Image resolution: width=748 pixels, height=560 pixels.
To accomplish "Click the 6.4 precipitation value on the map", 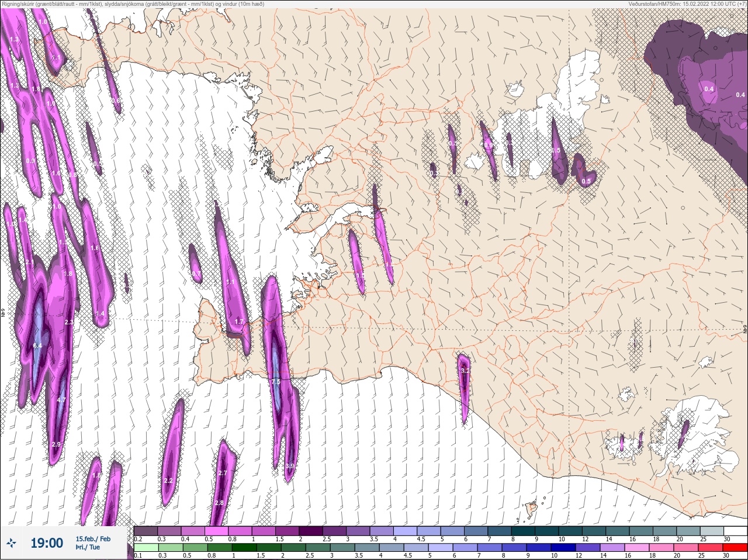I will [x=38, y=346].
